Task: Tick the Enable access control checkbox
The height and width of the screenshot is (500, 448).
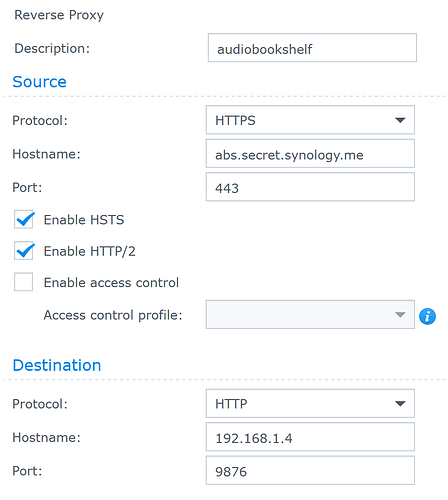Action: pos(23,282)
